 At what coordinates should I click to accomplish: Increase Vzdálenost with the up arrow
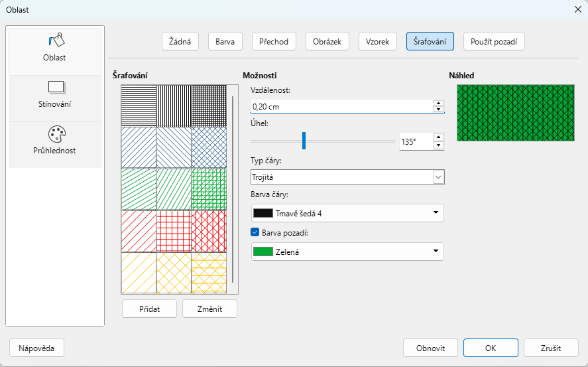coord(438,103)
